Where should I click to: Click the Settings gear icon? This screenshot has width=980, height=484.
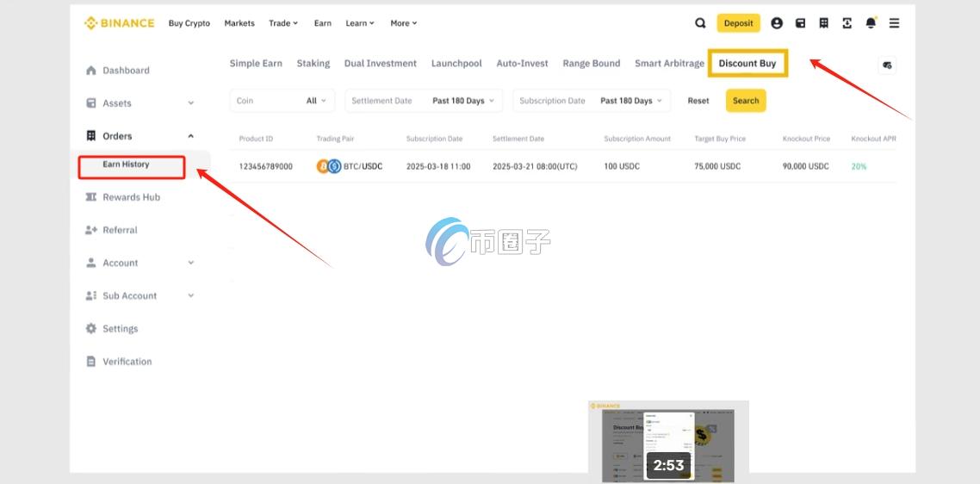[91, 328]
